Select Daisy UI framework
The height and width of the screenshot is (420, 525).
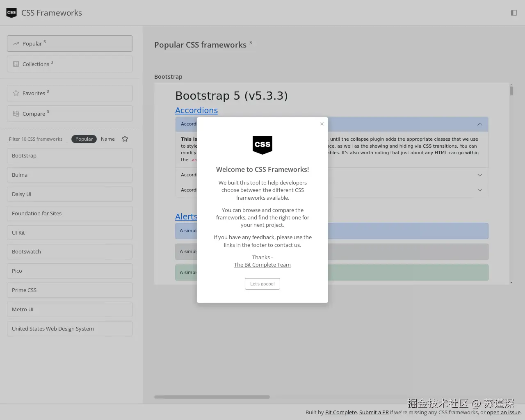70,194
